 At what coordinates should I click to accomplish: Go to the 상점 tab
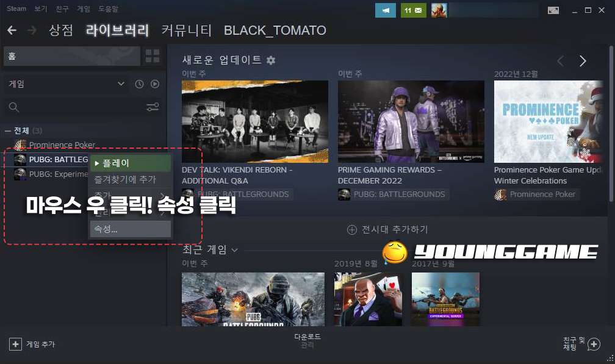[61, 30]
